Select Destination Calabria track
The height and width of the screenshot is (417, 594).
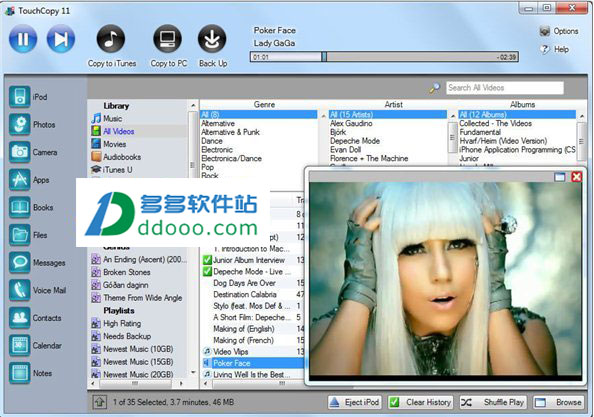(x=245, y=294)
